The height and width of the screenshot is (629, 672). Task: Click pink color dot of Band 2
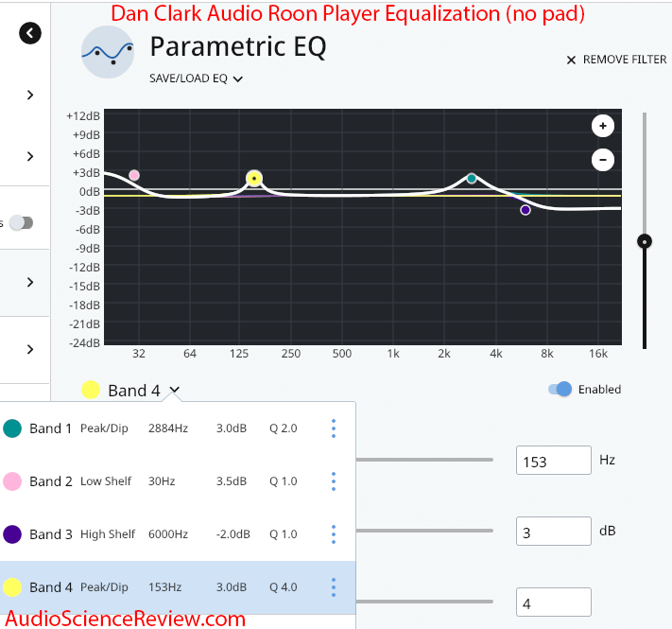coord(12,481)
